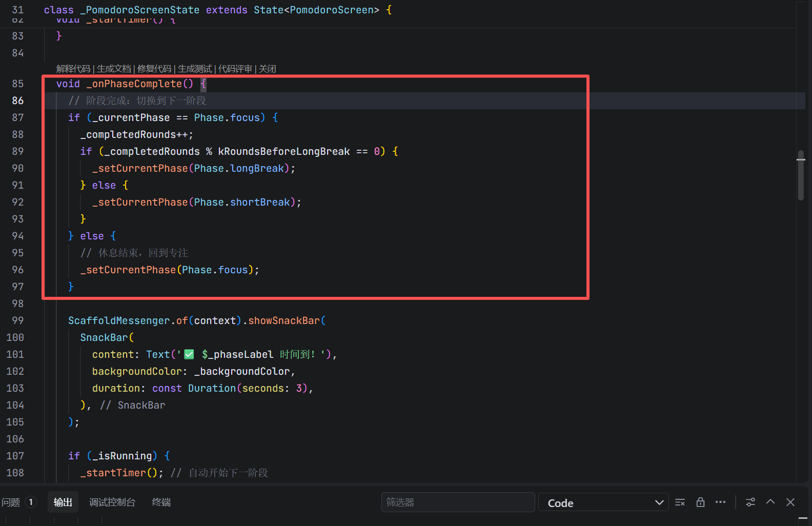Toggle the output scroll lock icon
The width and height of the screenshot is (812, 526).
coord(700,502)
